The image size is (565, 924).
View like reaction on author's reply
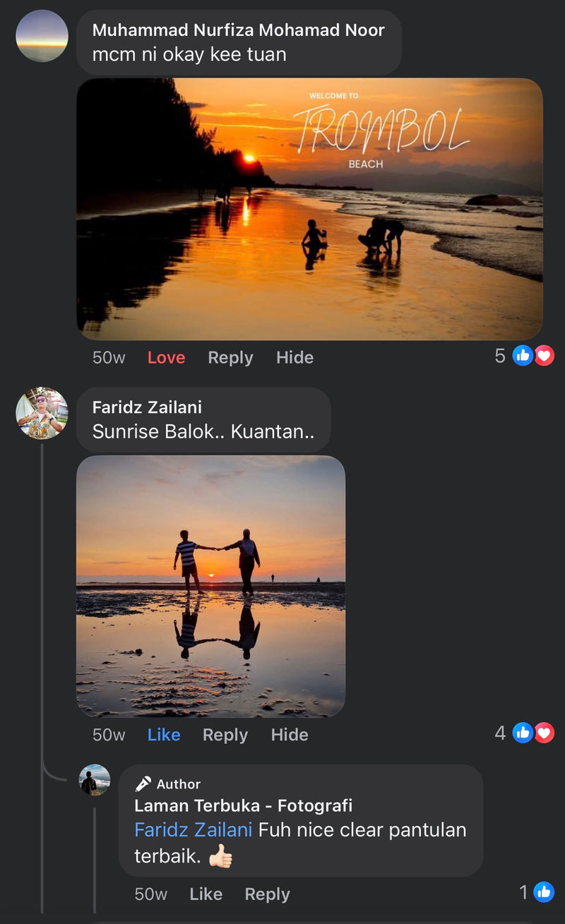543,892
